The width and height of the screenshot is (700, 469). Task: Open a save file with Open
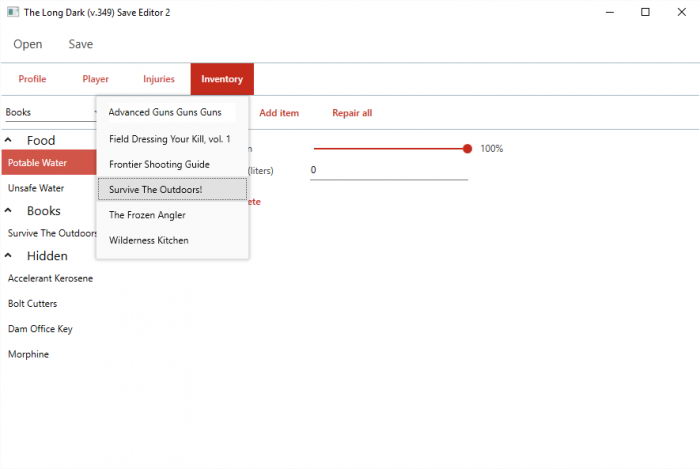coord(28,44)
